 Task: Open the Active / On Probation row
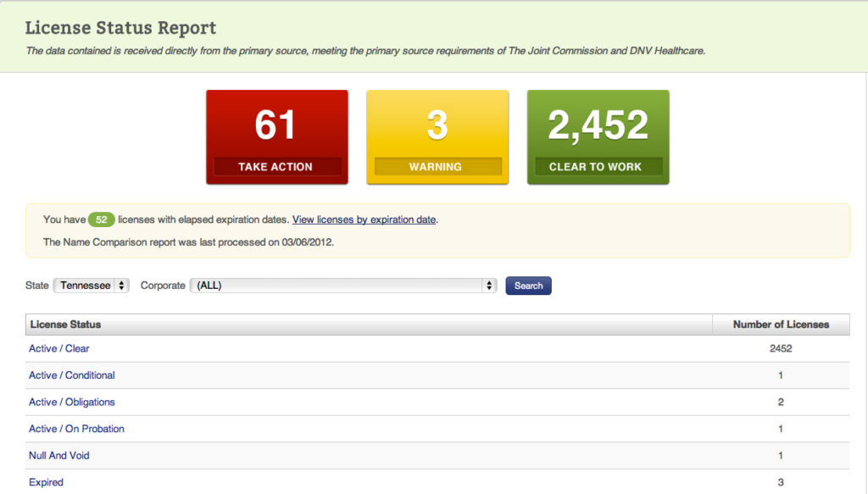point(76,429)
